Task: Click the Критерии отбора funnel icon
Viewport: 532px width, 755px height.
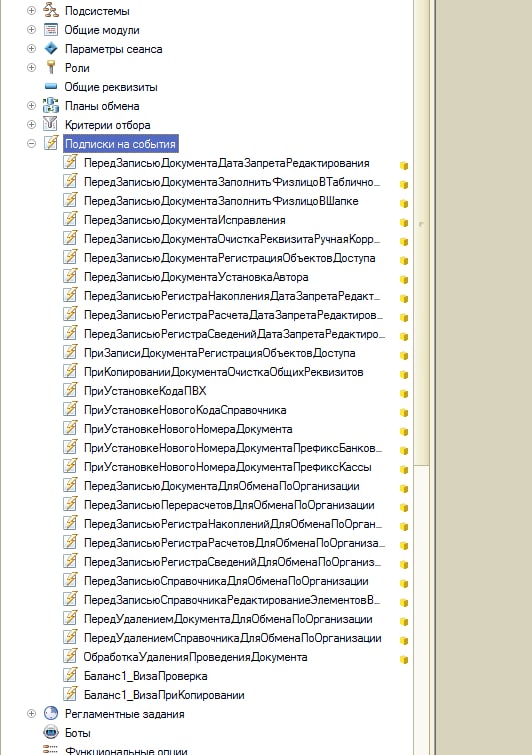Action: [x=51, y=124]
